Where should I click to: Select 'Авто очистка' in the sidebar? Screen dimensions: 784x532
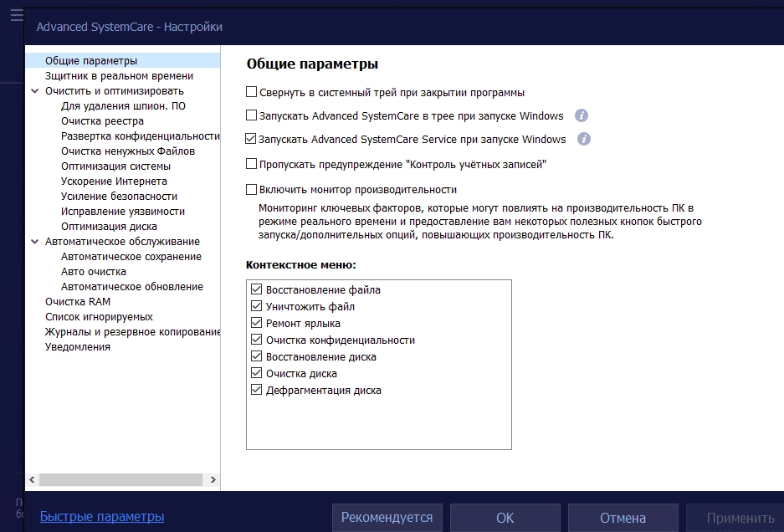pyautogui.click(x=94, y=272)
